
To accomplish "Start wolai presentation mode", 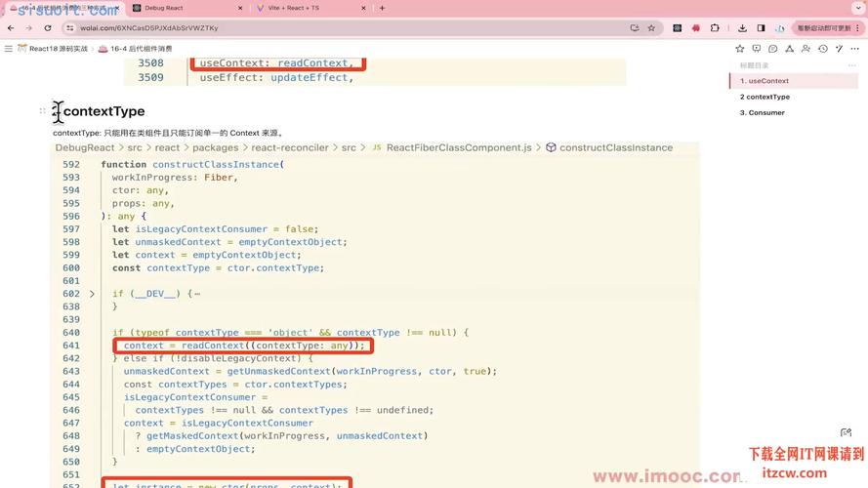I will pyautogui.click(x=756, y=49).
